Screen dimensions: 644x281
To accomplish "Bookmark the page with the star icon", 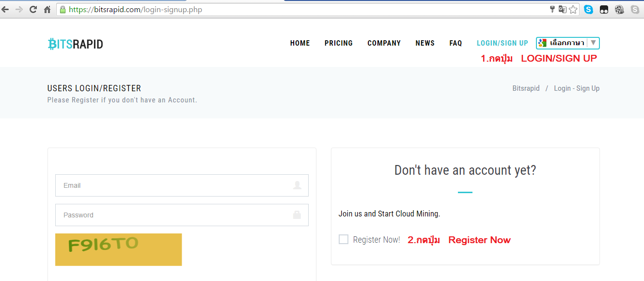I will click(573, 9).
